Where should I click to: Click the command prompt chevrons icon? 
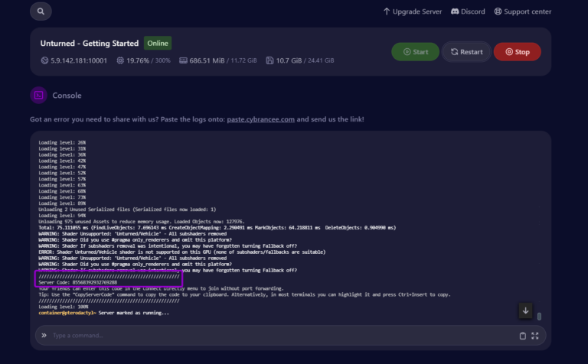tap(44, 335)
